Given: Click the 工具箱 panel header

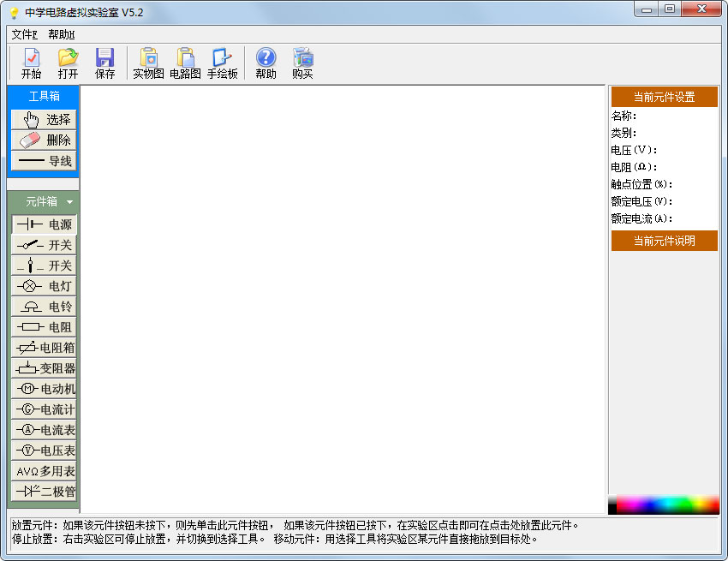Looking at the screenshot, I should 44,96.
